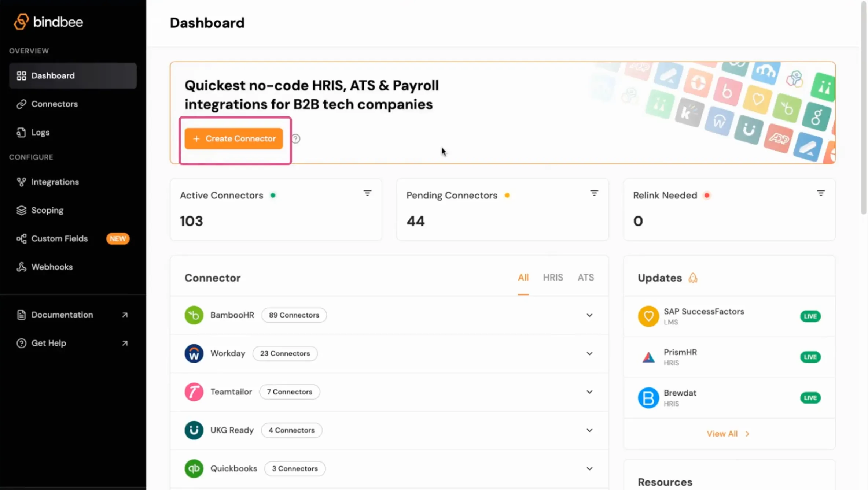The width and height of the screenshot is (868, 490).
Task: Click the BambooHR logo icon
Action: click(194, 315)
